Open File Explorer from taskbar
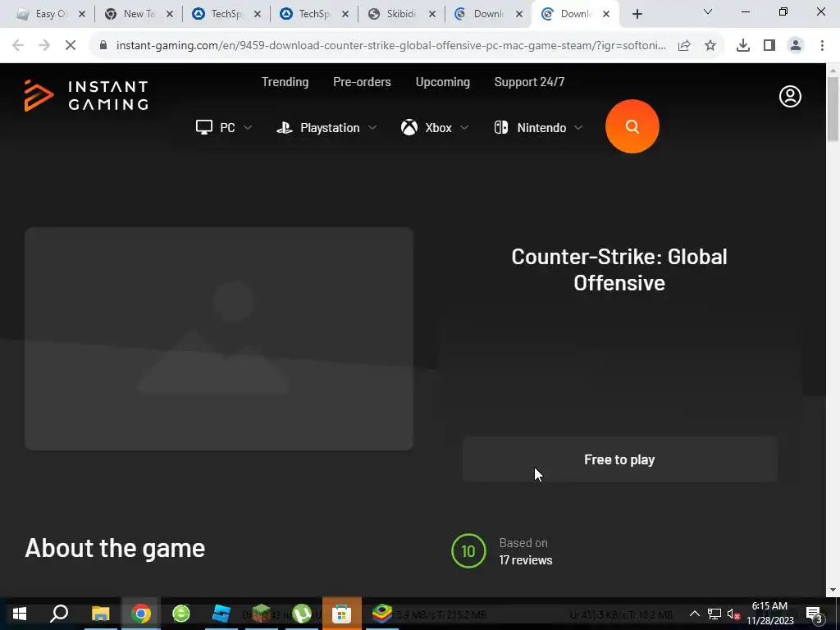The image size is (840, 630). (100, 614)
